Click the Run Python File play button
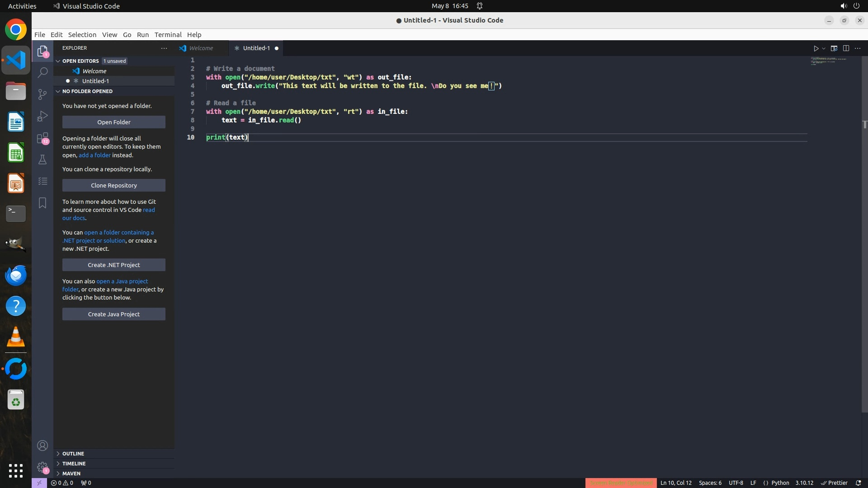 pos(816,48)
